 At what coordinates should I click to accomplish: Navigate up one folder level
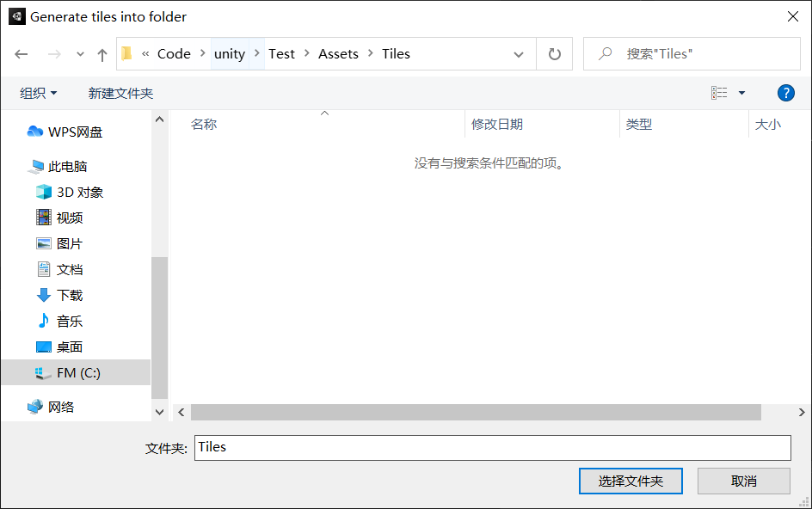coord(101,53)
